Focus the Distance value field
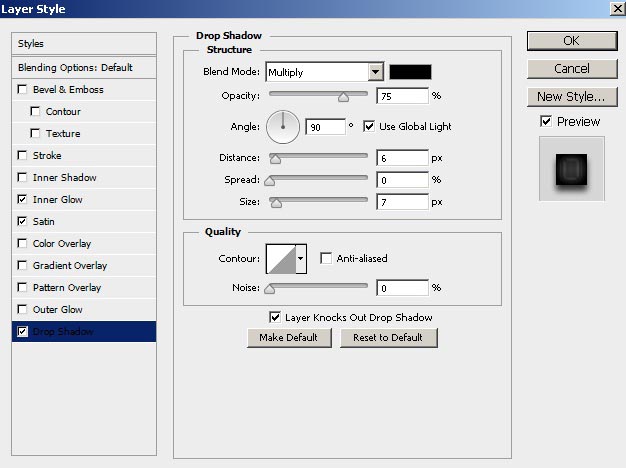The width and height of the screenshot is (626, 468). [x=402, y=158]
